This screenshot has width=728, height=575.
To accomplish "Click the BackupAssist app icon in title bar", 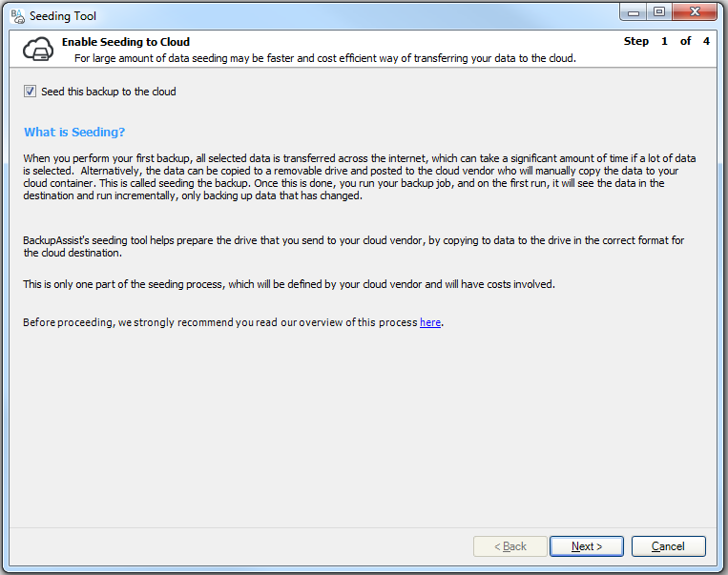I will 17,16.
